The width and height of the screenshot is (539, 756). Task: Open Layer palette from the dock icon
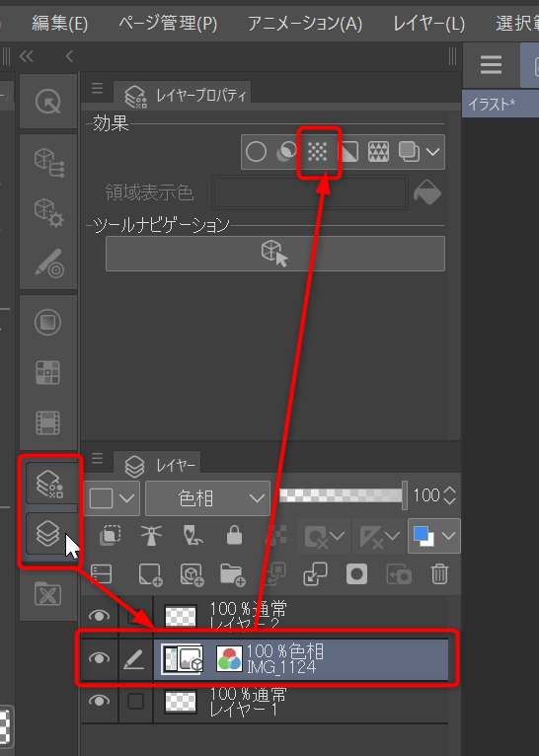click(48, 533)
